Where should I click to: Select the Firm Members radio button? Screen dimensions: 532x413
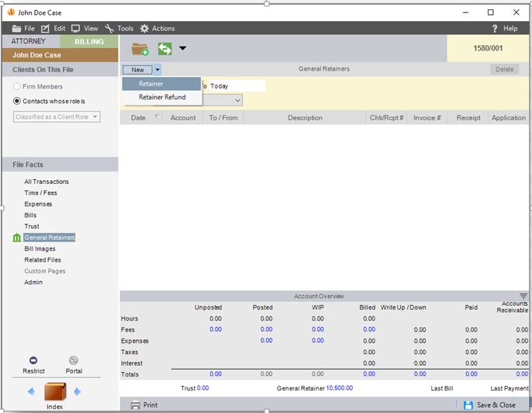(16, 86)
